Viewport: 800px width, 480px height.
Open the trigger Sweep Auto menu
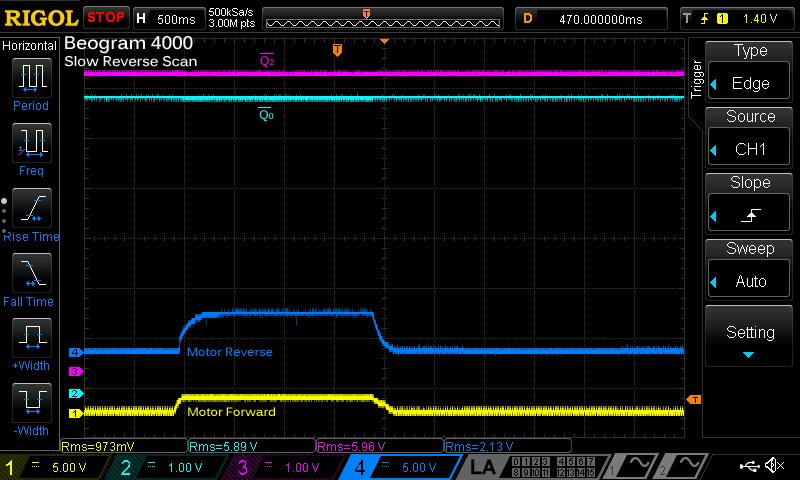(750, 268)
